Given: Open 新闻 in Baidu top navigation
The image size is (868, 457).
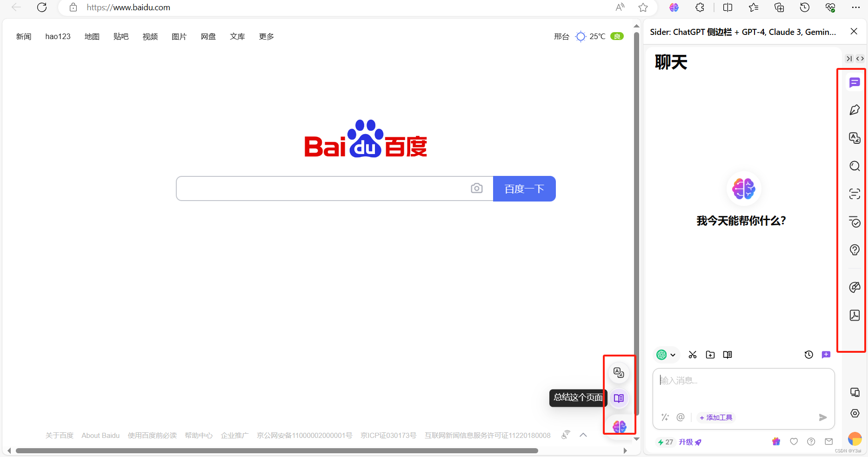Looking at the screenshot, I should (24, 36).
